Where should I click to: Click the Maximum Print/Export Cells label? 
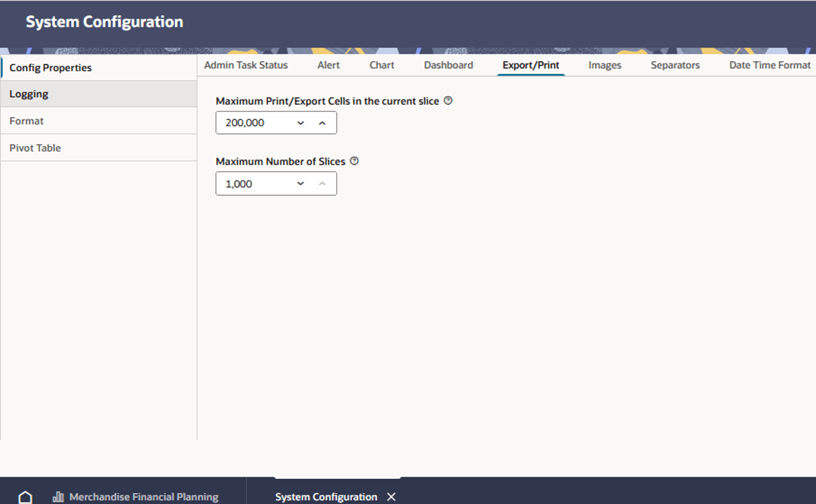[327, 101]
